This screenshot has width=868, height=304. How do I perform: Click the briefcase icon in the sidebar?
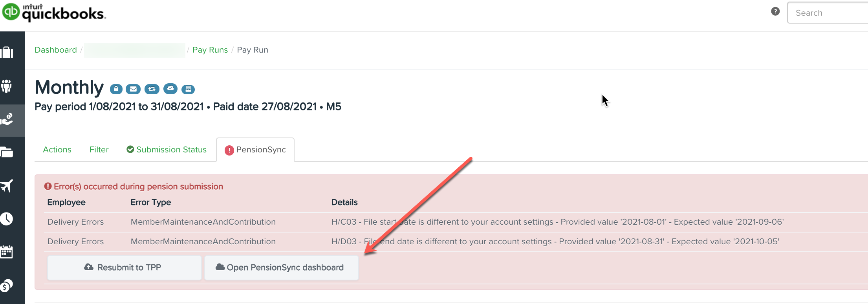tap(7, 52)
